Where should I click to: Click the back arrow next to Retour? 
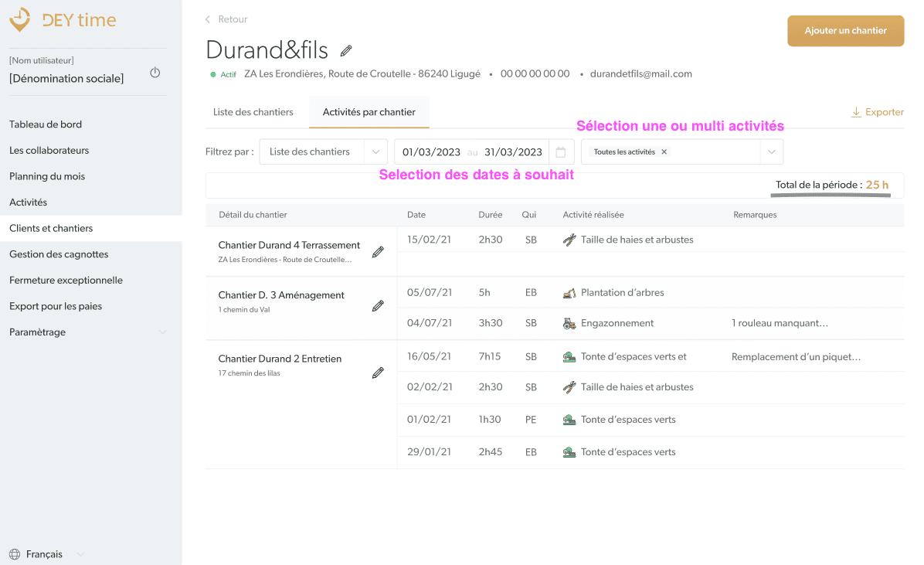click(x=207, y=19)
